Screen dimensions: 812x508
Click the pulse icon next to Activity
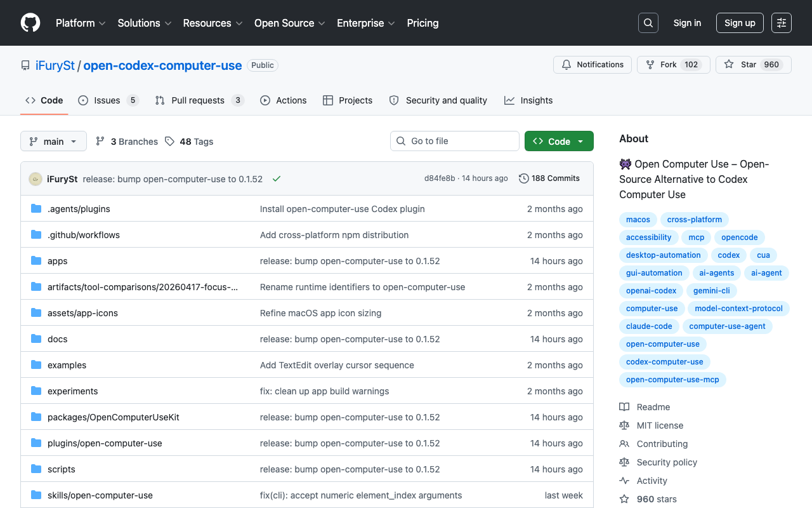click(624, 481)
